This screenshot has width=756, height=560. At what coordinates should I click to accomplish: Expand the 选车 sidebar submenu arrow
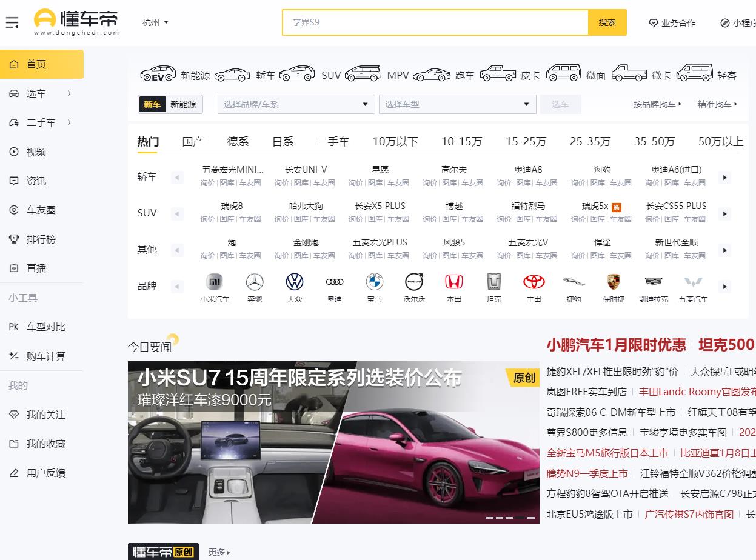click(70, 93)
